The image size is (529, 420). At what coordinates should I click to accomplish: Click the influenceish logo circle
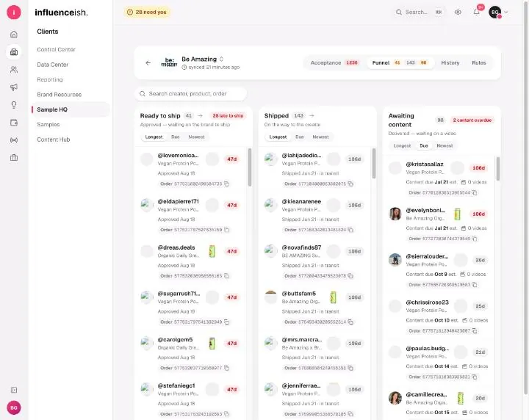[x=14, y=12]
